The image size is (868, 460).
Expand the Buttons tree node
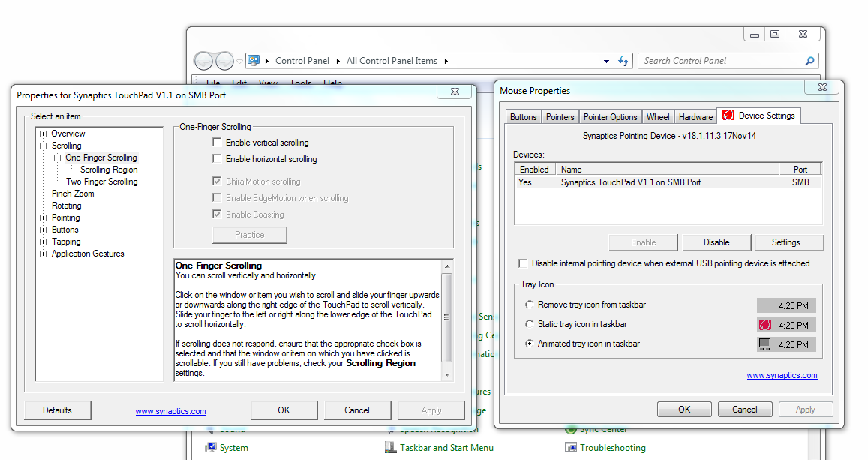tap(44, 230)
